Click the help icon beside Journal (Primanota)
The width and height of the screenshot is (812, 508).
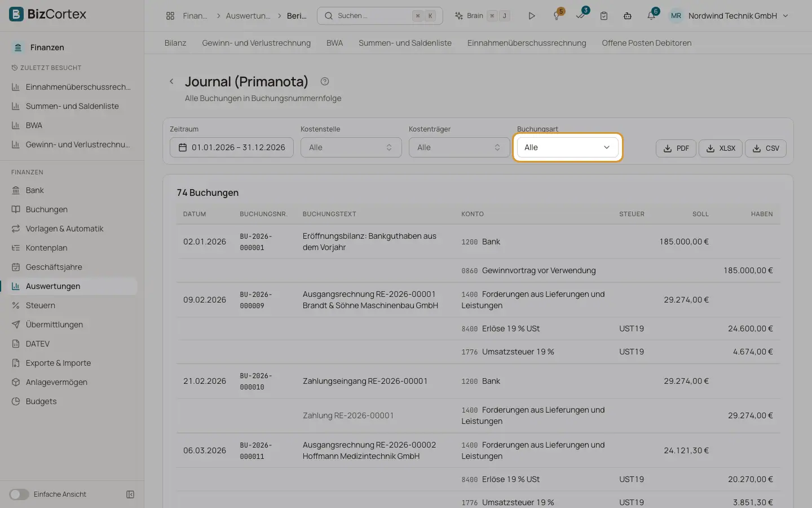[x=325, y=81]
